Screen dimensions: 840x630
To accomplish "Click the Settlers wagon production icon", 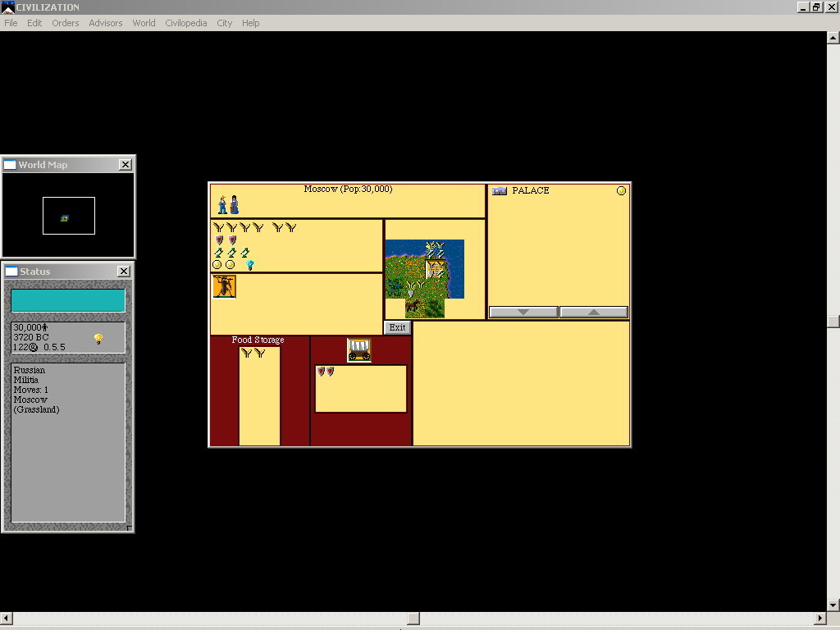I will pyautogui.click(x=359, y=349).
